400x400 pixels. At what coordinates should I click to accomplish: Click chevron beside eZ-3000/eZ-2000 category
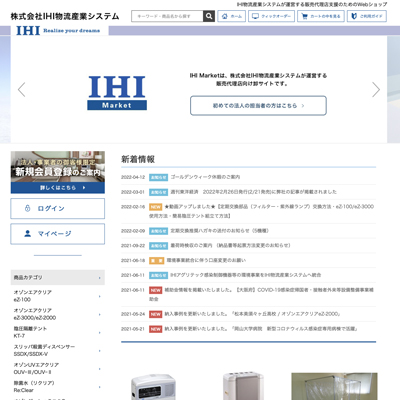99,314
